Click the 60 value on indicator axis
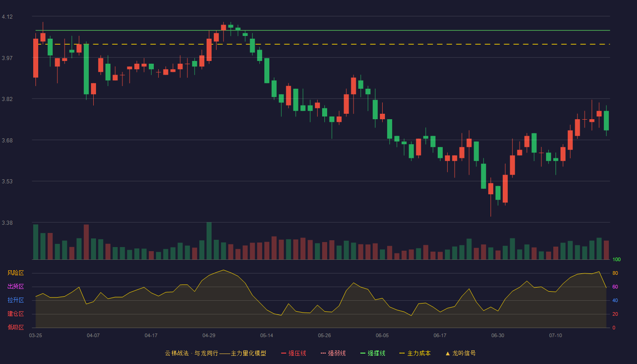637x364 pixels. 615,287
